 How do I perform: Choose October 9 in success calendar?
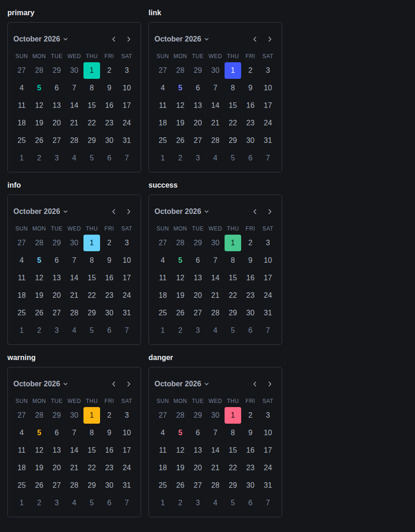[250, 260]
